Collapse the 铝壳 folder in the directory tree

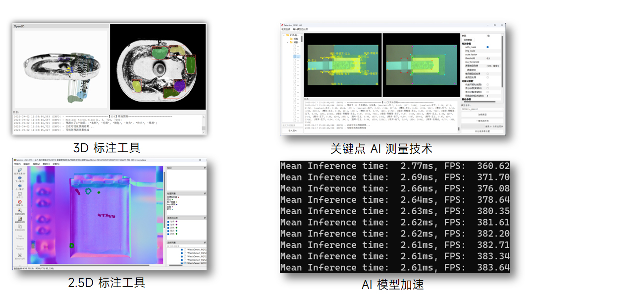coord(287,42)
